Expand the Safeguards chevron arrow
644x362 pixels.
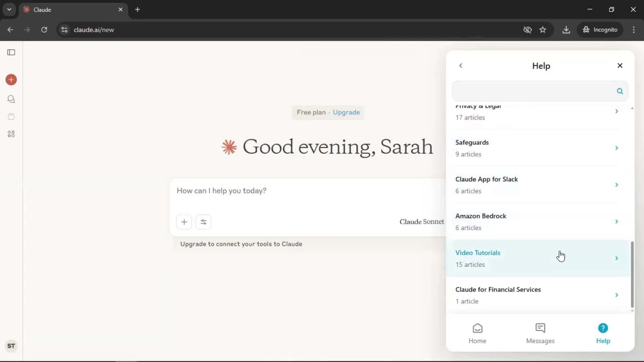616,148
